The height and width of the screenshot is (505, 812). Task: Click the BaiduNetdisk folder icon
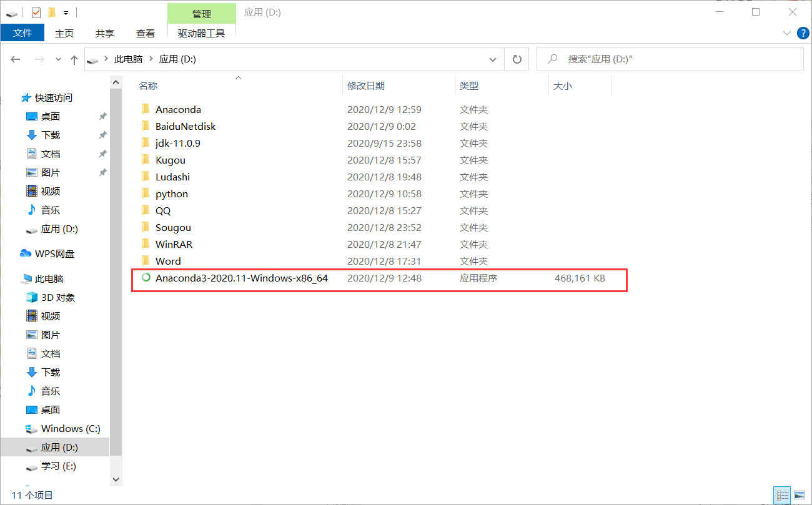(146, 126)
